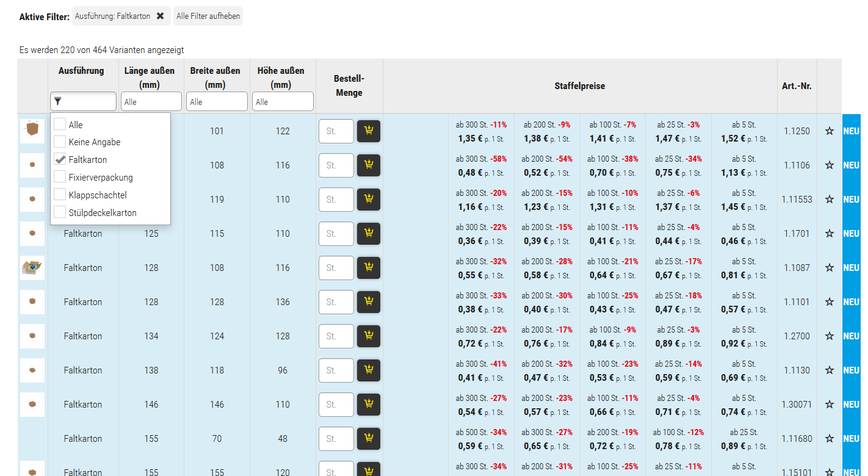The height and width of the screenshot is (476, 868).
Task: Click cart icon for article 1.1106
Action: (x=368, y=165)
